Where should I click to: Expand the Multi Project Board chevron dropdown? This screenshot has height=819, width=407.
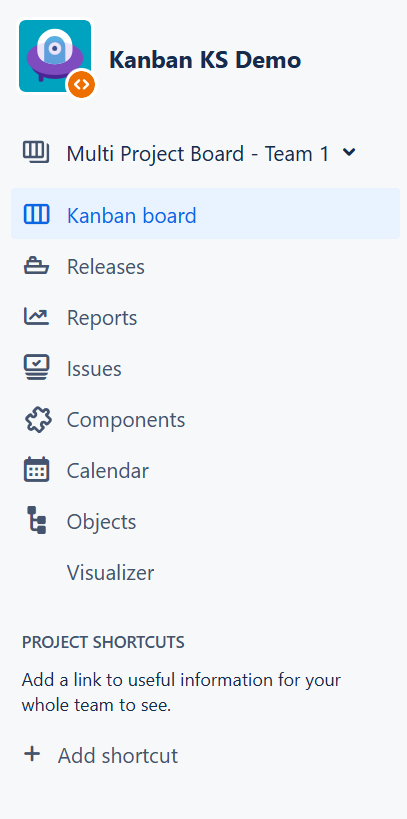[x=348, y=153]
